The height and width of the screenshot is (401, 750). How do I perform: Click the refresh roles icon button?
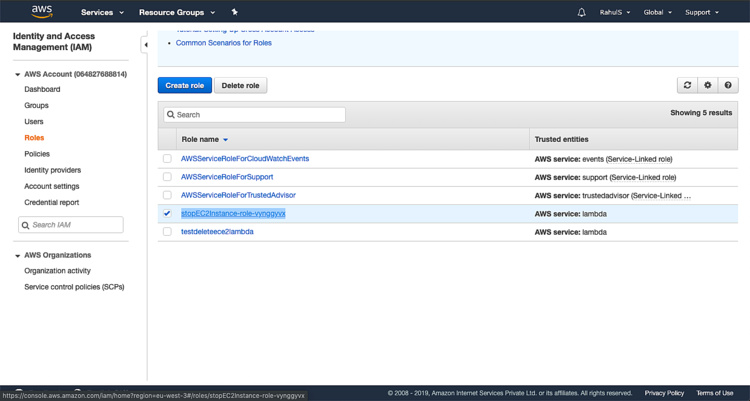[687, 86]
